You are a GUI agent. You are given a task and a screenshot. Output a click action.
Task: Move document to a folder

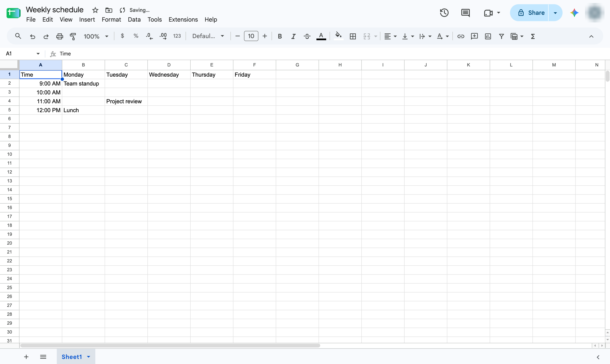coord(108,10)
